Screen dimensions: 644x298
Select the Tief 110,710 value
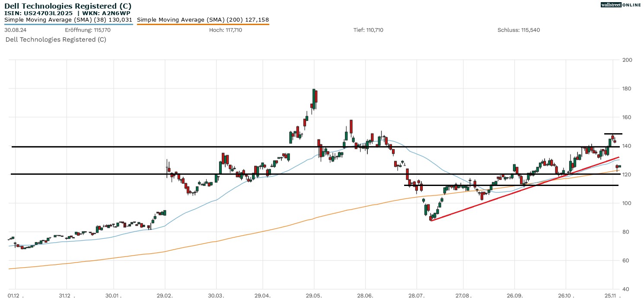368,30
